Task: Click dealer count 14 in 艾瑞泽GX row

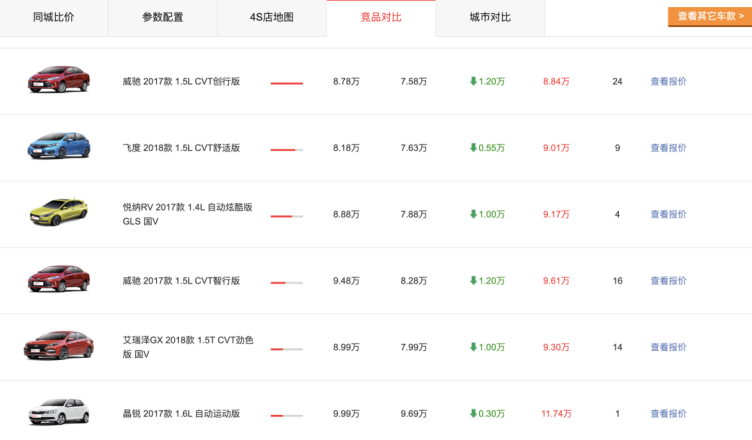Action: click(617, 347)
